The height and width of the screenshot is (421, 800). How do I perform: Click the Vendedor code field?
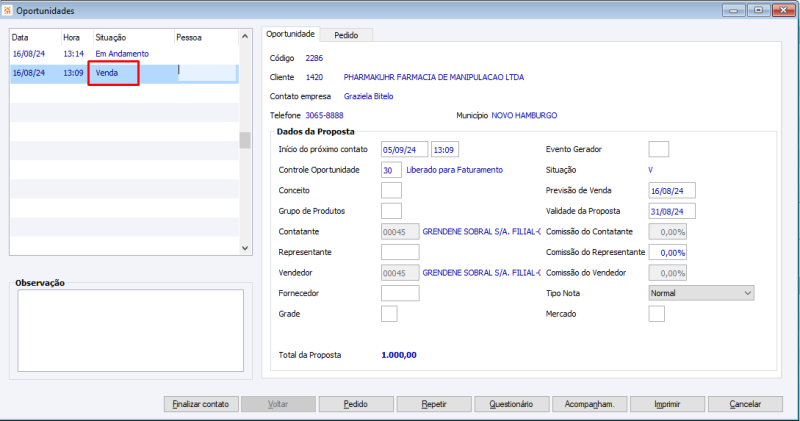400,273
